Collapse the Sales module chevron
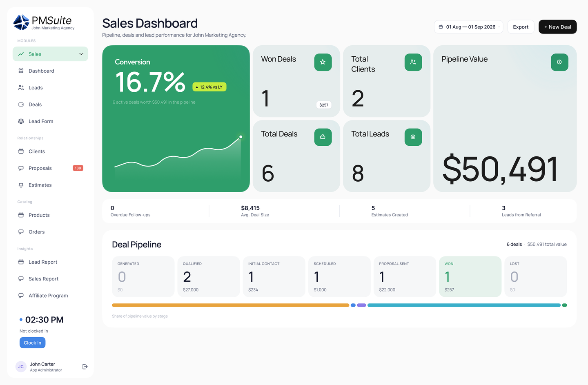This screenshot has width=588, height=385. tap(81, 54)
